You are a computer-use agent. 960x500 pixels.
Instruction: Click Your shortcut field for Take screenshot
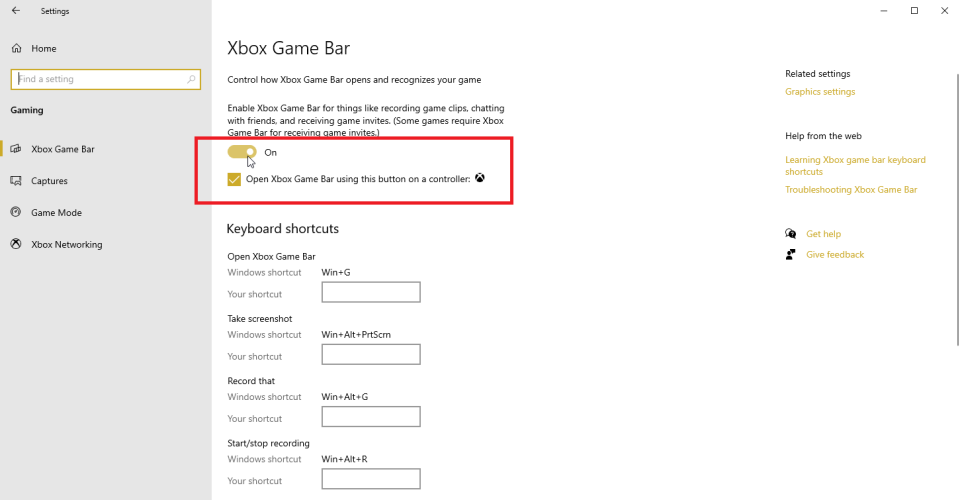point(371,354)
